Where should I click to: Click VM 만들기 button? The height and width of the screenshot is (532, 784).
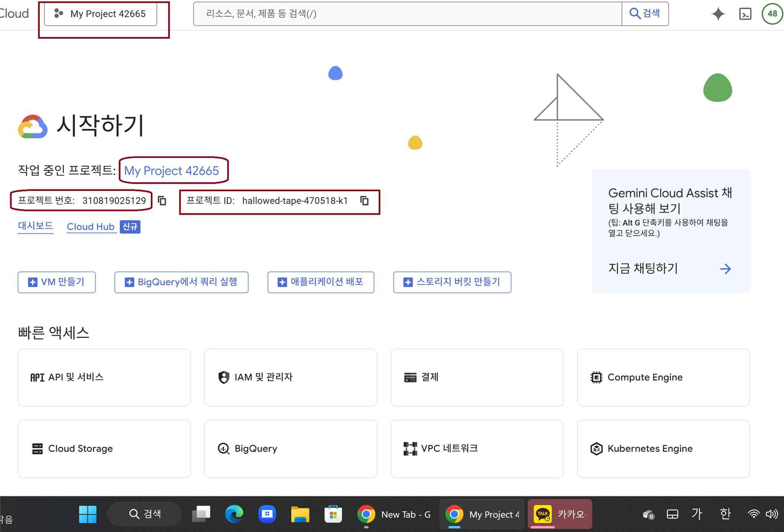coord(57,282)
